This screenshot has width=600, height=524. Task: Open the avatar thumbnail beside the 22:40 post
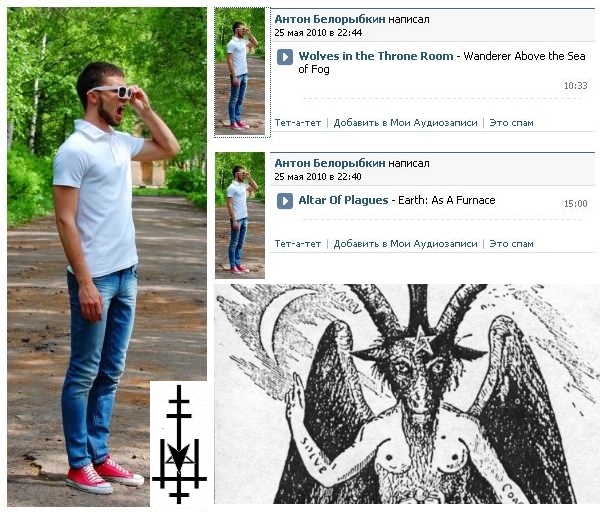[x=240, y=215]
